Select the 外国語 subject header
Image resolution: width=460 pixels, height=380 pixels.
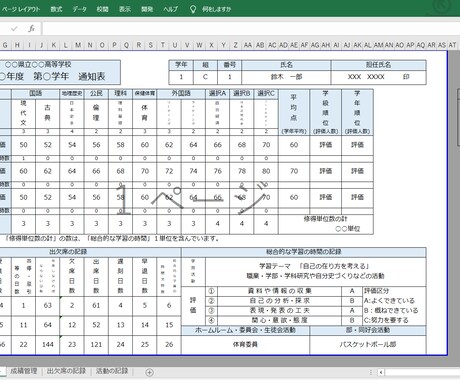(181, 93)
